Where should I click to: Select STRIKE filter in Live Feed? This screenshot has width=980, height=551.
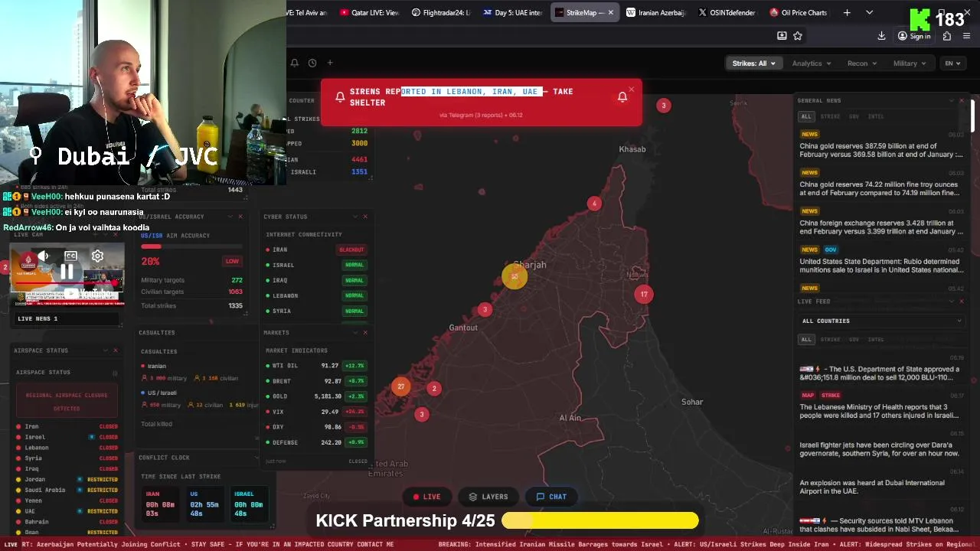coord(830,339)
